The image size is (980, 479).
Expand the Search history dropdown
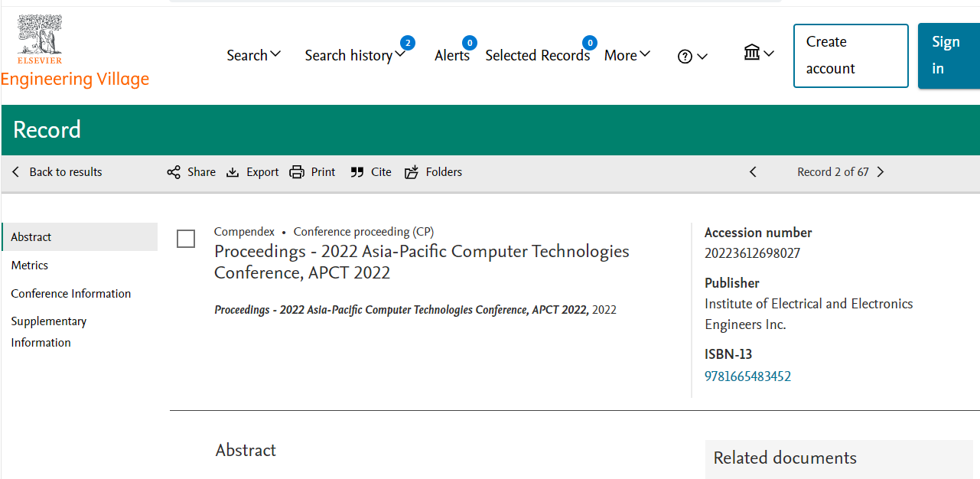pyautogui.click(x=400, y=55)
